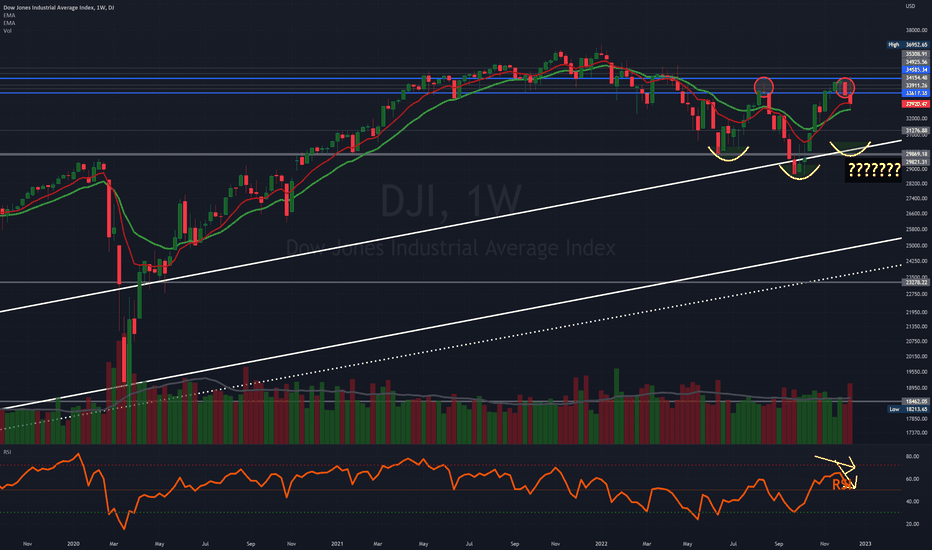The image size is (932, 550).
Task: Click the 29000.00 price scale value
Action: [917, 169]
